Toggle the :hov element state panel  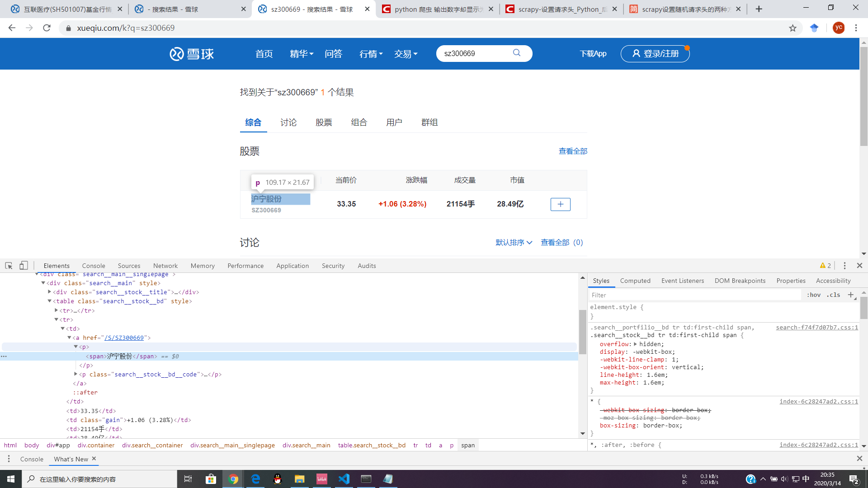(x=814, y=295)
